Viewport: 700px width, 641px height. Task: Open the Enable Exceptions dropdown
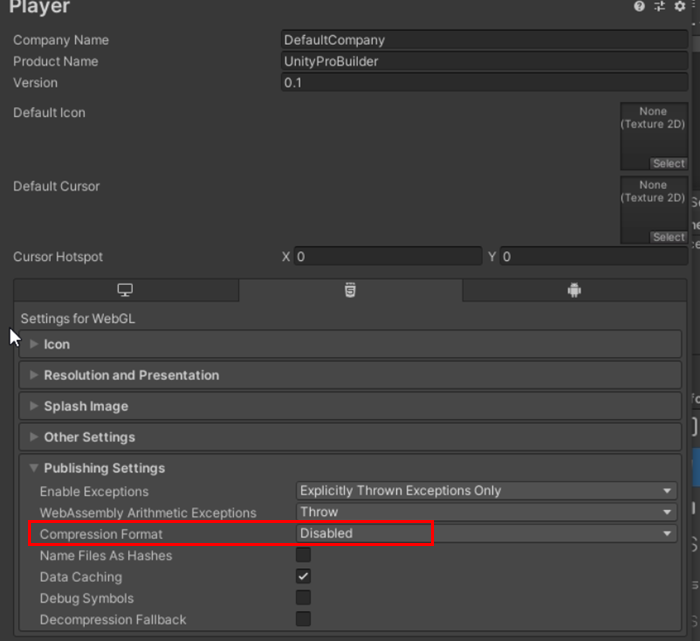click(x=487, y=491)
